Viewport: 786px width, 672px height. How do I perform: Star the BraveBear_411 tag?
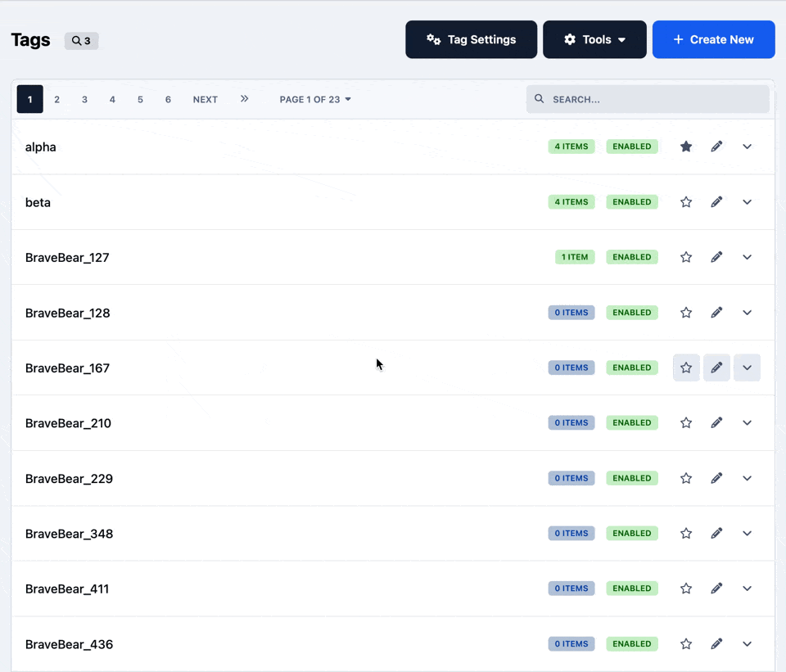click(686, 589)
